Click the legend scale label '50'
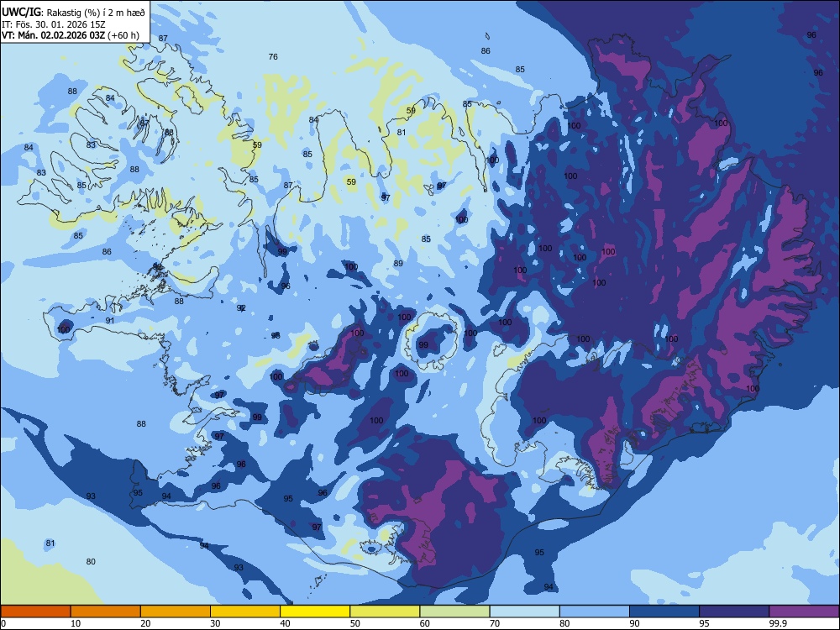Viewport: 840px width, 630px height. pos(354,623)
